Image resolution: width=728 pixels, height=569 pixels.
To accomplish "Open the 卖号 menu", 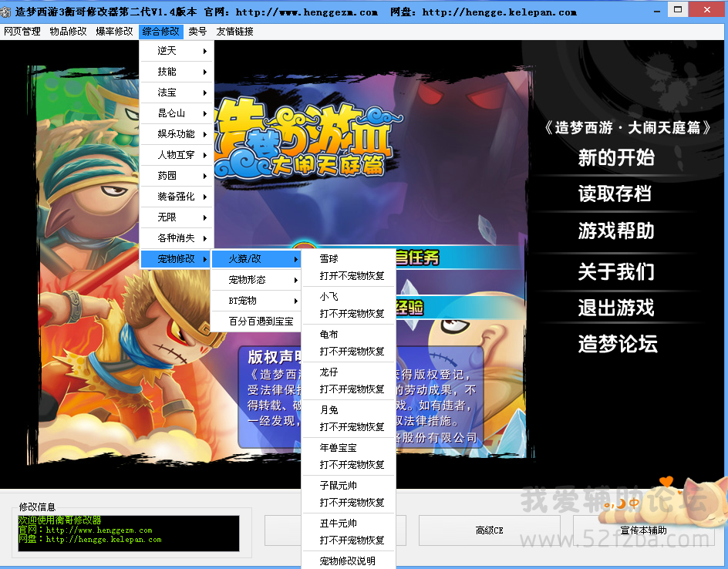I will pos(197,32).
